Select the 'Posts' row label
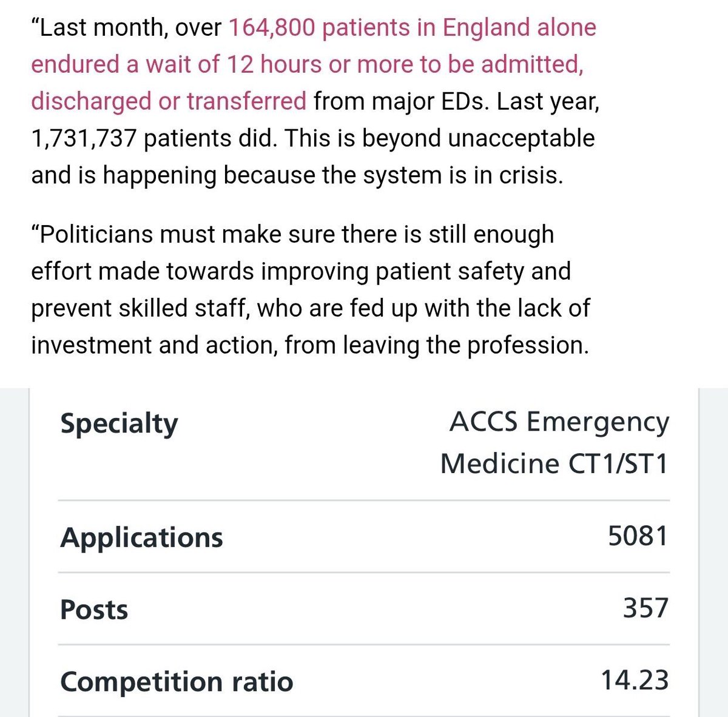728x717 pixels. coord(94,610)
